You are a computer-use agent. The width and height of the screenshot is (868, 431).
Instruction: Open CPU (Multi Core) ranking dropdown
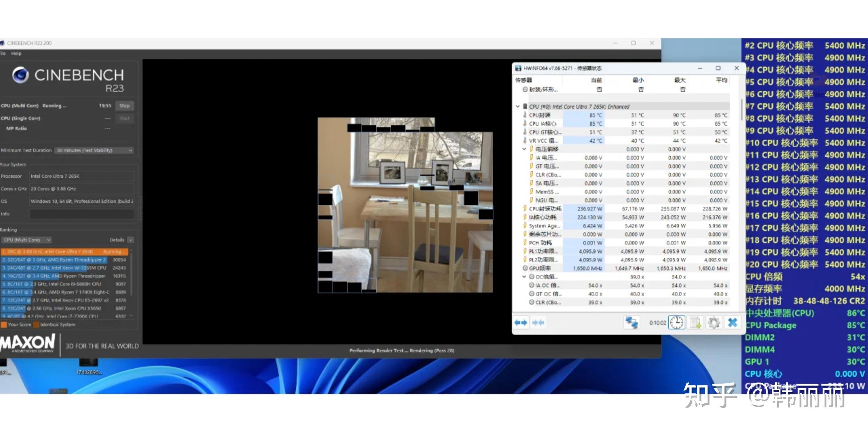pyautogui.click(x=26, y=240)
